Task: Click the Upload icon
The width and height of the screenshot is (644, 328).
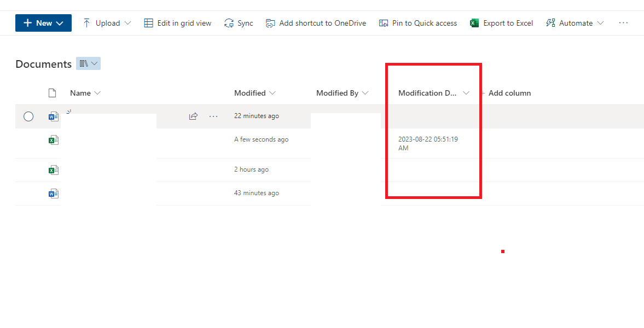Action: [x=86, y=22]
